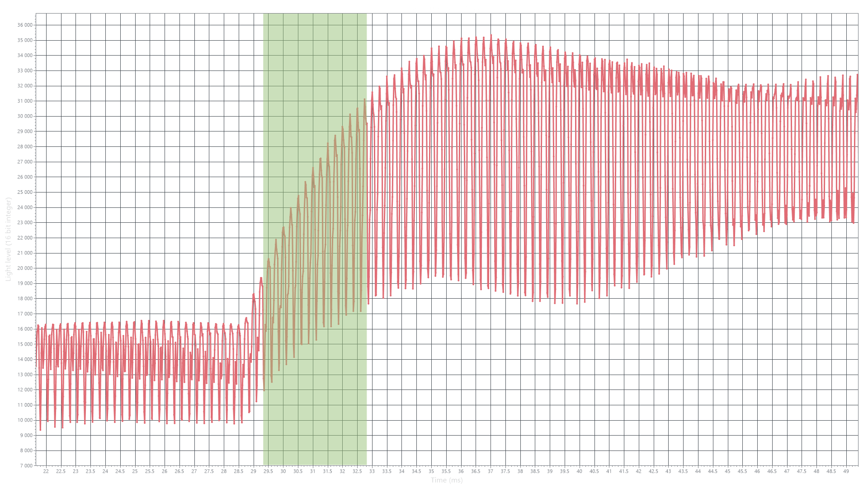Click the 22 tick label on the time axis

(46, 471)
